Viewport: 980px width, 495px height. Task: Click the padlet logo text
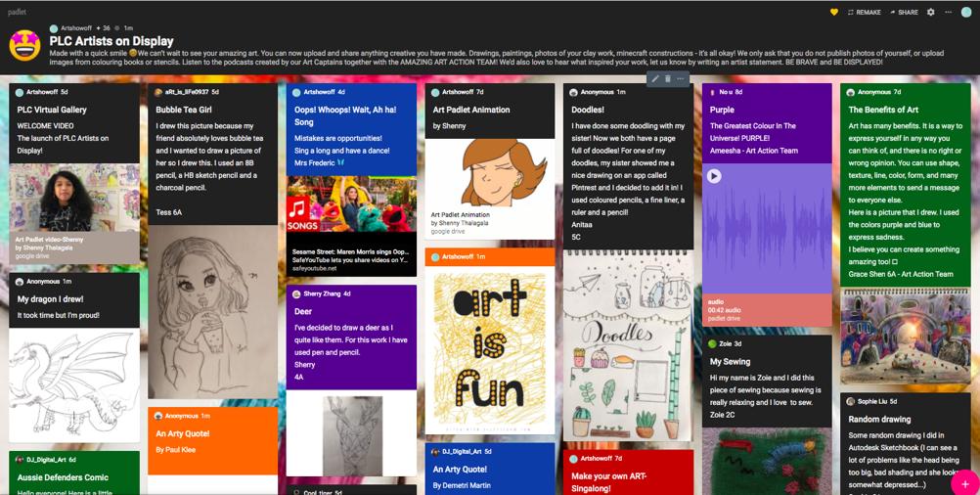coord(17,12)
